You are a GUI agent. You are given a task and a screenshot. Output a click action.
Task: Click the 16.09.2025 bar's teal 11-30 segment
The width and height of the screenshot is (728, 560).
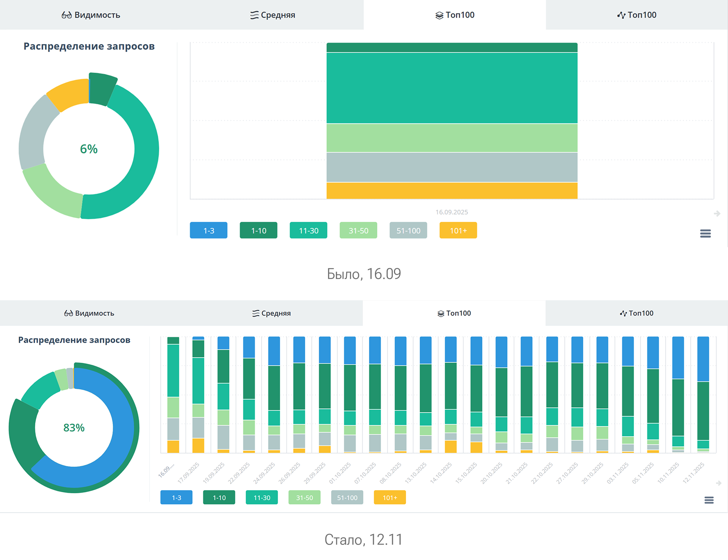(452, 88)
